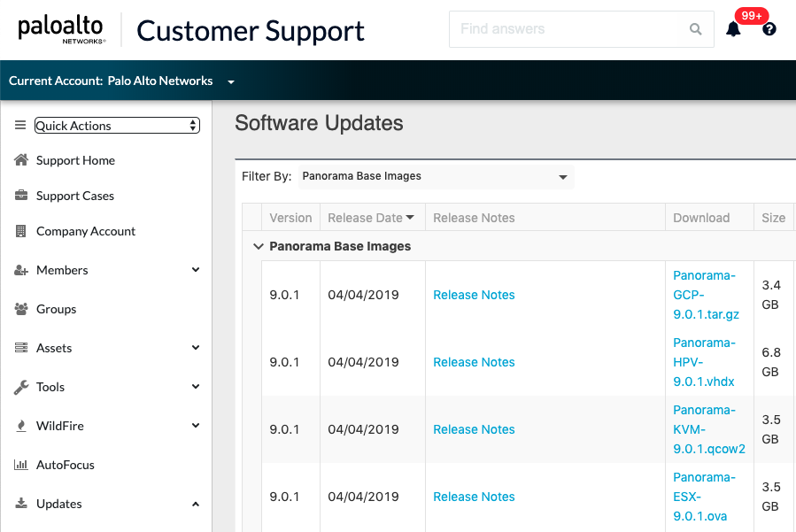Open the notifications bell with 99+ badge
Screen dimensions: 796x532
click(x=734, y=29)
